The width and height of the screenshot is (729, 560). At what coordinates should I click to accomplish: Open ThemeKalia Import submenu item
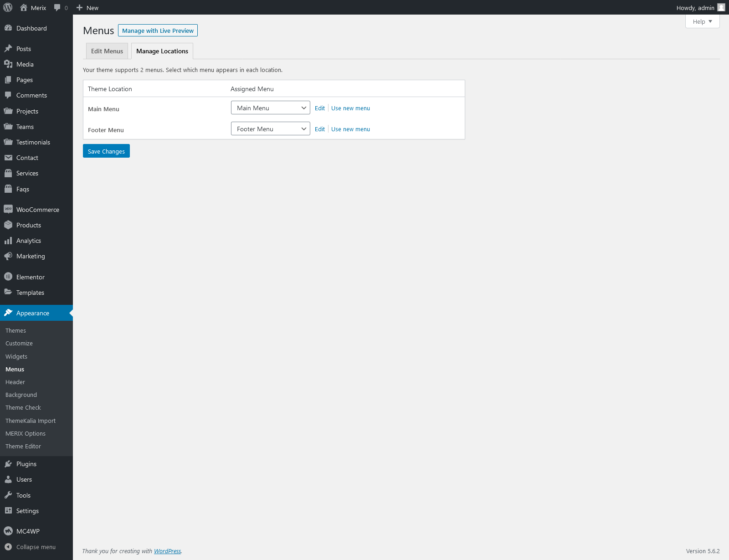click(31, 421)
